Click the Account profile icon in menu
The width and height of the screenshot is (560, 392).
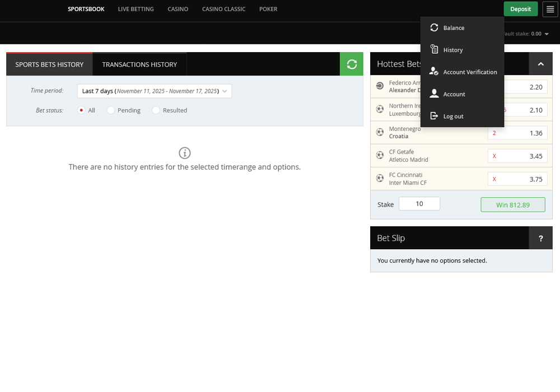(x=434, y=94)
